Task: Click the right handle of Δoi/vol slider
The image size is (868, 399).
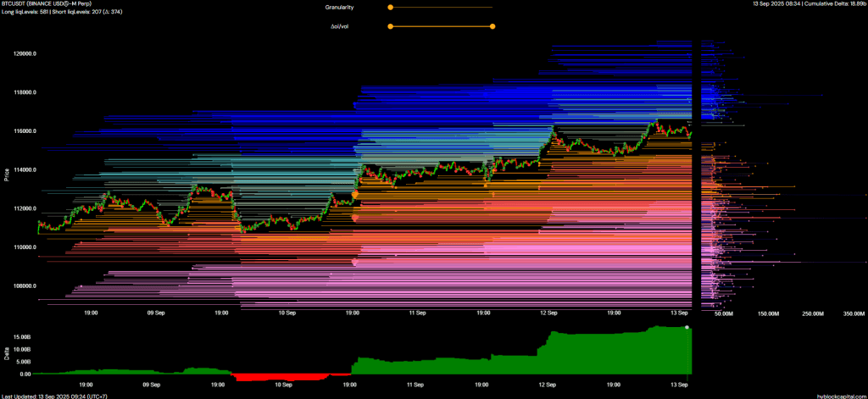Action: [492, 26]
